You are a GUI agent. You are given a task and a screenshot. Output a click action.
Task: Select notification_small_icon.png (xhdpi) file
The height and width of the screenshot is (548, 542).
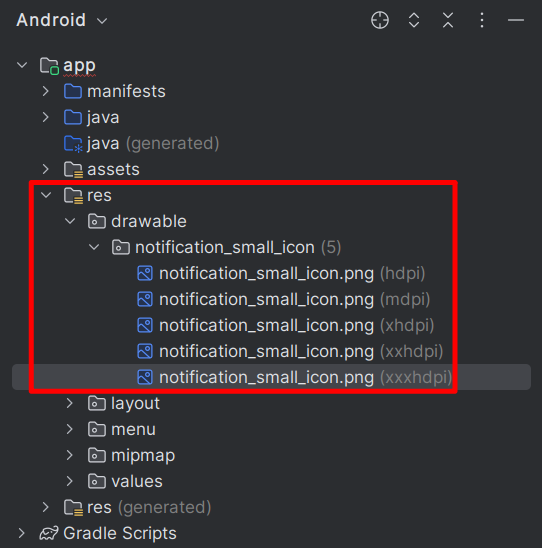point(286,325)
